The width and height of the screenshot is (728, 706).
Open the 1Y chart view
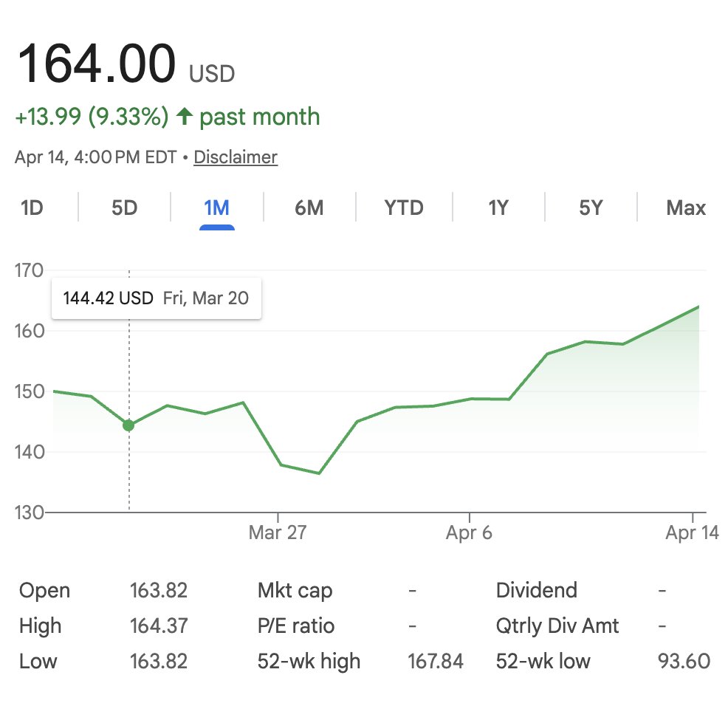pyautogui.click(x=498, y=208)
